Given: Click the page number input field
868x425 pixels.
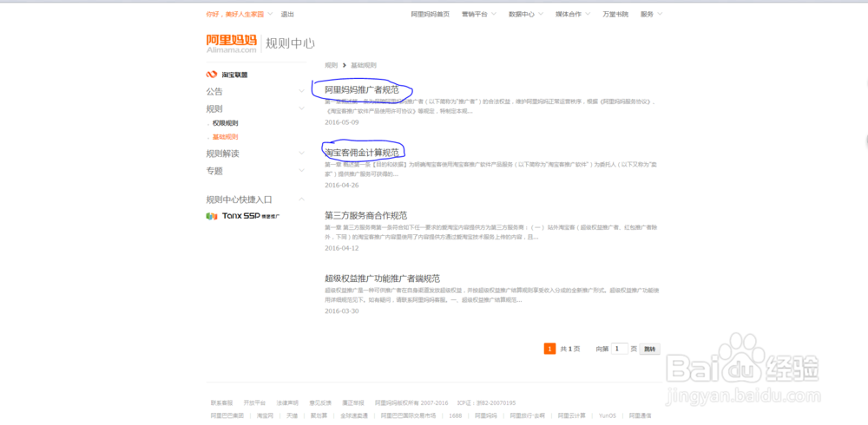Looking at the screenshot, I should coord(620,349).
